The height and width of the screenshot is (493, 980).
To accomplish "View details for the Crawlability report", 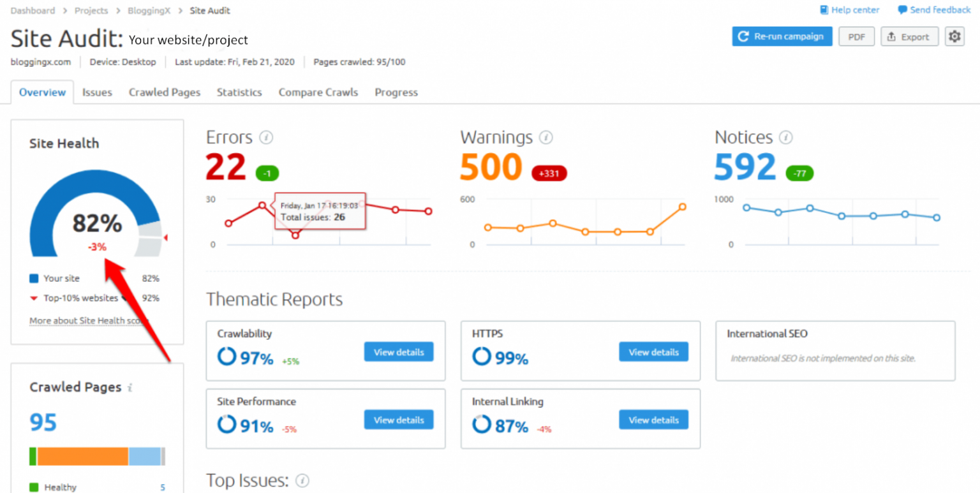I will click(399, 351).
